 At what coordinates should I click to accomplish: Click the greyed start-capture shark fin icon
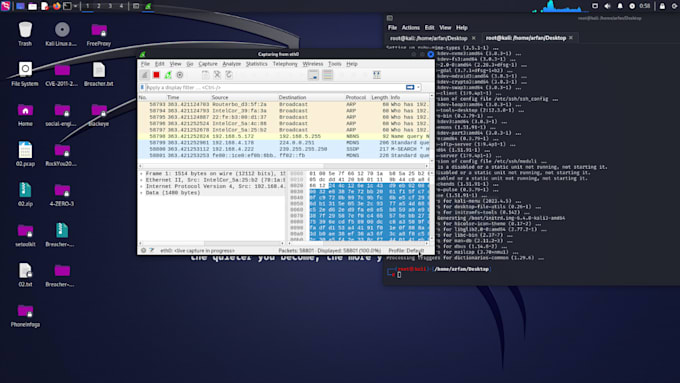145,75
